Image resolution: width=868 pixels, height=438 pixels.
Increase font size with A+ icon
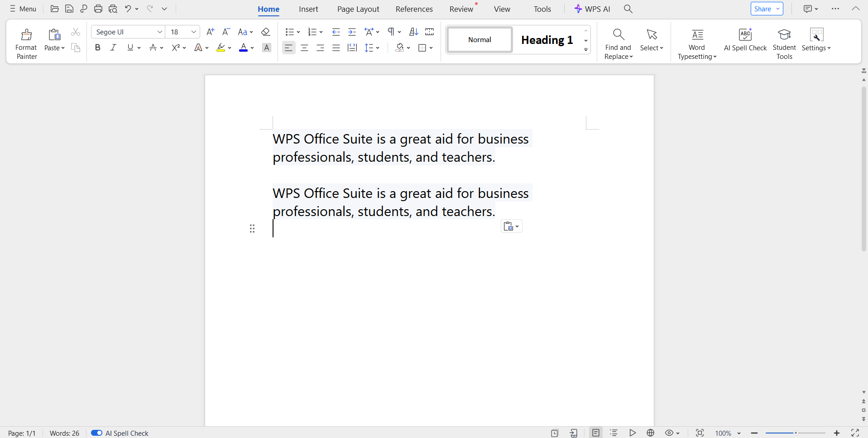pos(210,32)
